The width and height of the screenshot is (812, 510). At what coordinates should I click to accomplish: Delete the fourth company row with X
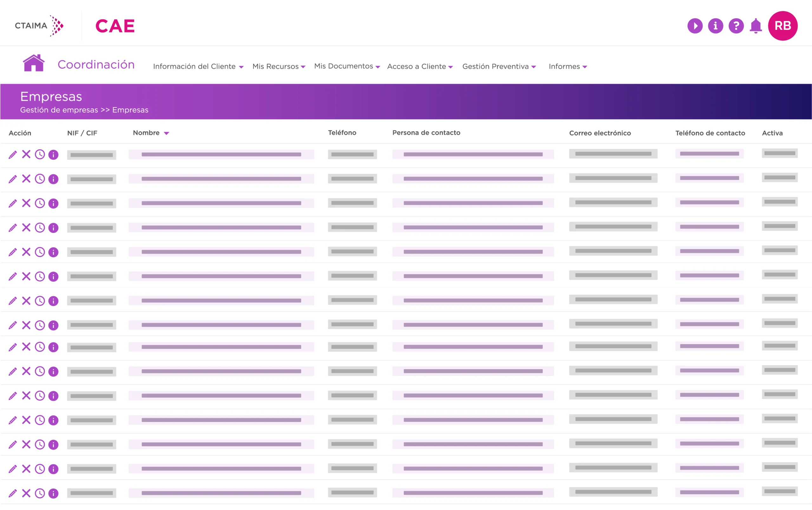coord(26,228)
